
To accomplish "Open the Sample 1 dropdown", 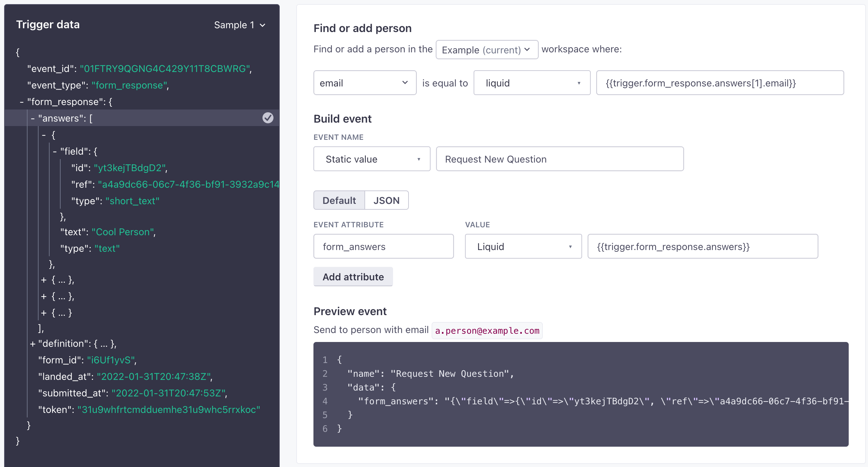I will [x=239, y=25].
